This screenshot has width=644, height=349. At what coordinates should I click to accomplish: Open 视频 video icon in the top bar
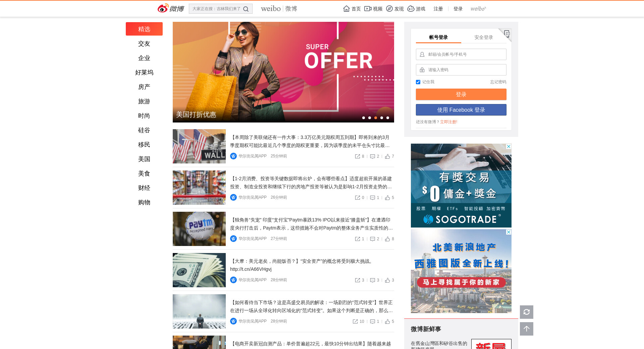(368, 9)
